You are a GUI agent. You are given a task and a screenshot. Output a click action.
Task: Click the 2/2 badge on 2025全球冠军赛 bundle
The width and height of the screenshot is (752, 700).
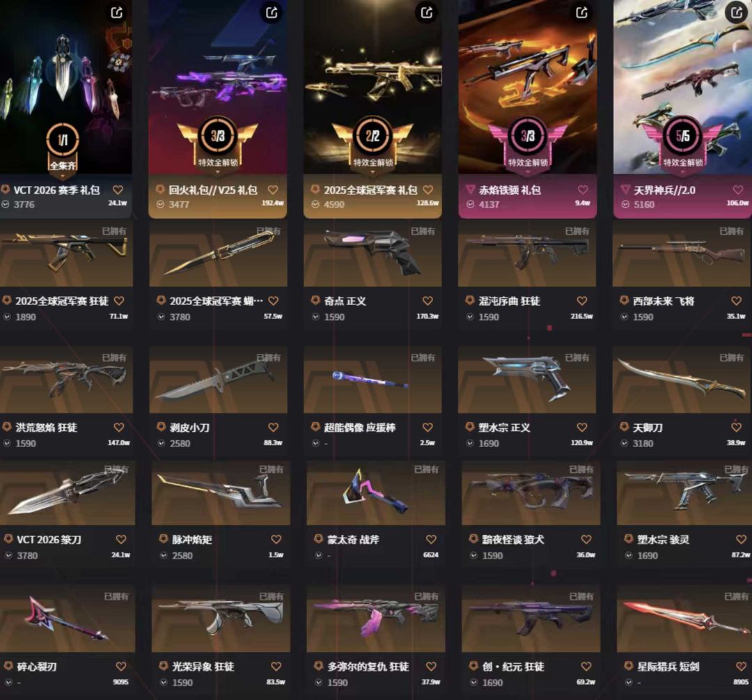[x=373, y=137]
